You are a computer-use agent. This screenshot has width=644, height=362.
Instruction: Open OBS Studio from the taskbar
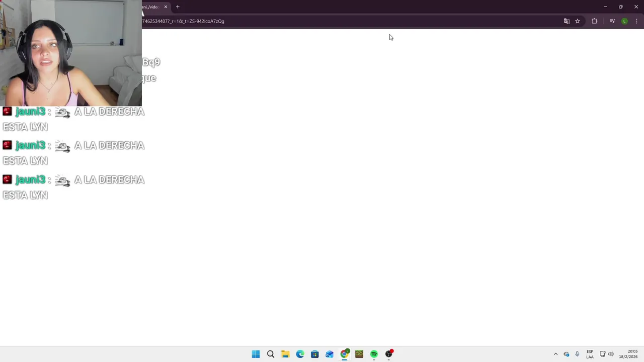tap(389, 354)
